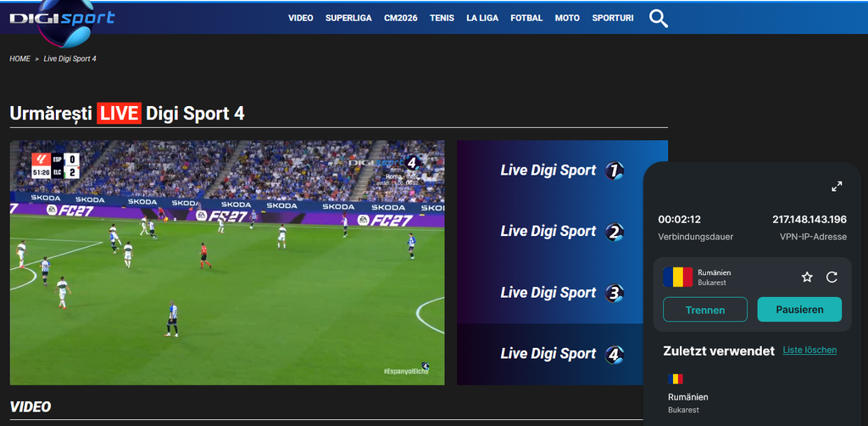Open the TENIS menu item
This screenshot has height=426, width=868.
click(x=442, y=19)
